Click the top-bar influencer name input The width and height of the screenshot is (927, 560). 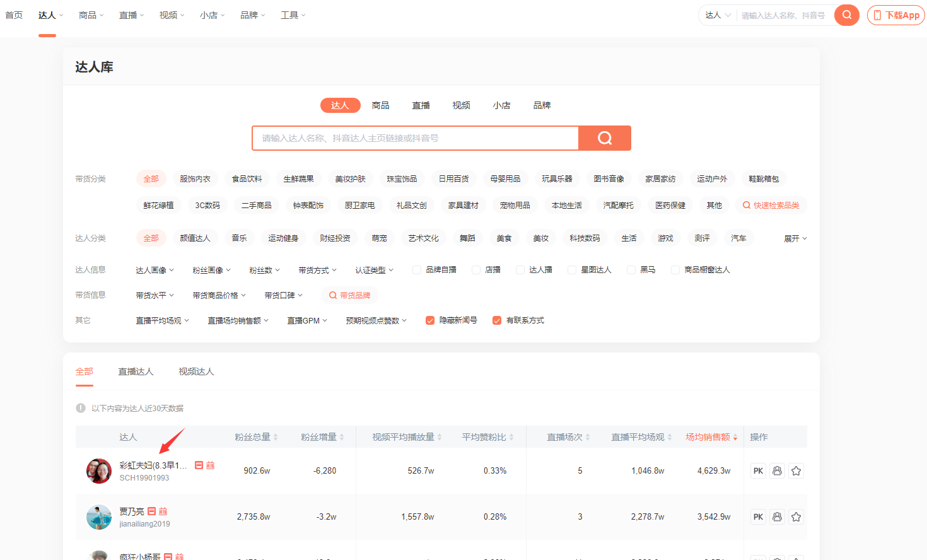tap(785, 15)
